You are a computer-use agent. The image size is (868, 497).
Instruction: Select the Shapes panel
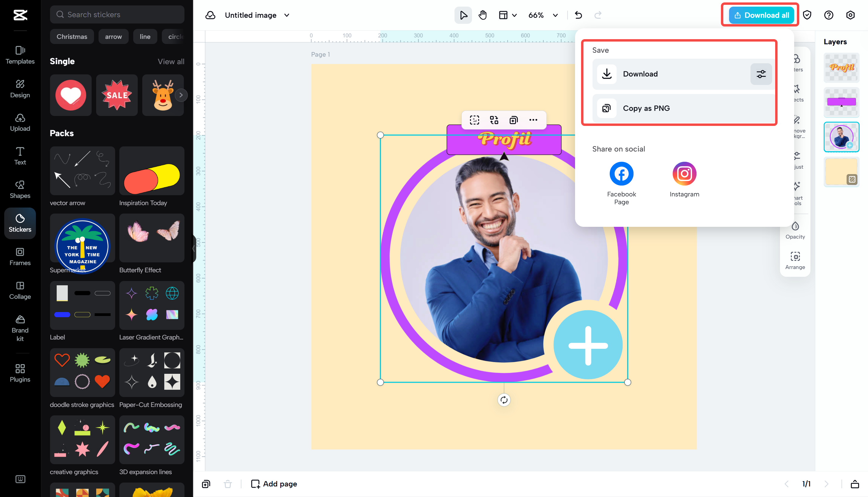(x=20, y=190)
